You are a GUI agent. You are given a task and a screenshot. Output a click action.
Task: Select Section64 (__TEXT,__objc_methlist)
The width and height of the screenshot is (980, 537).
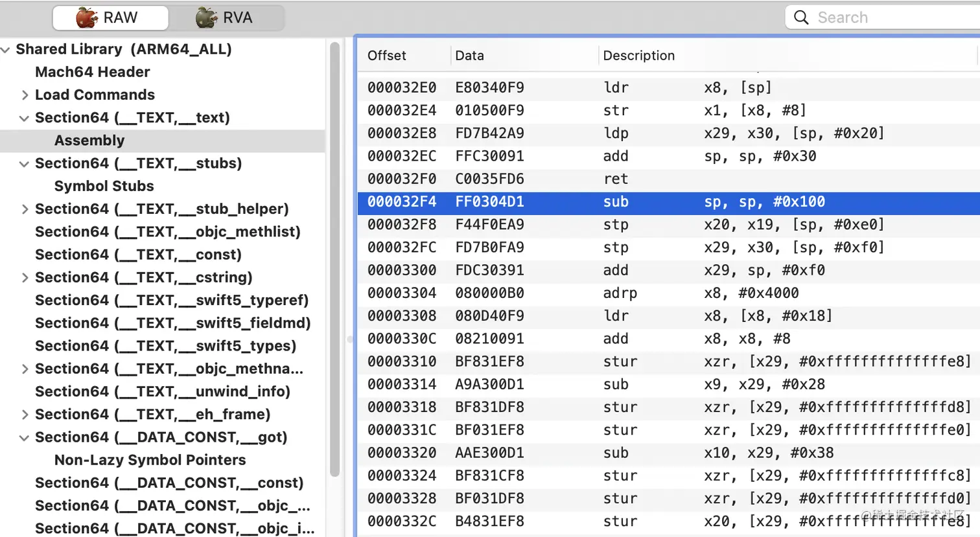click(x=168, y=232)
